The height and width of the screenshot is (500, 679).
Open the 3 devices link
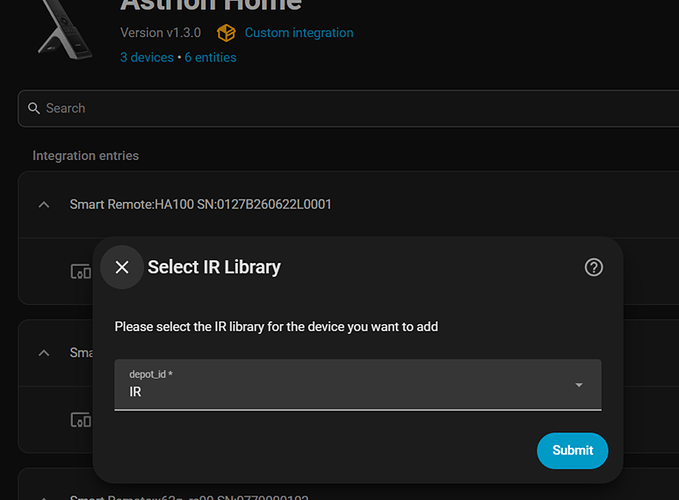(147, 58)
